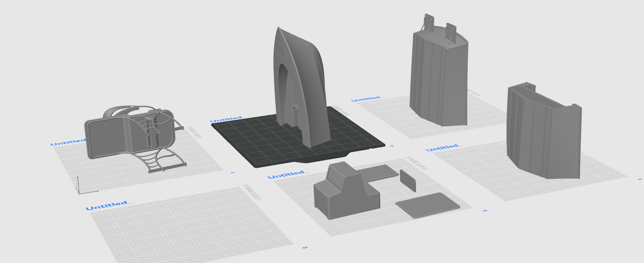Click the Untitled label of the empty bottom-left plate
This screenshot has width=644, height=263.
(x=106, y=205)
